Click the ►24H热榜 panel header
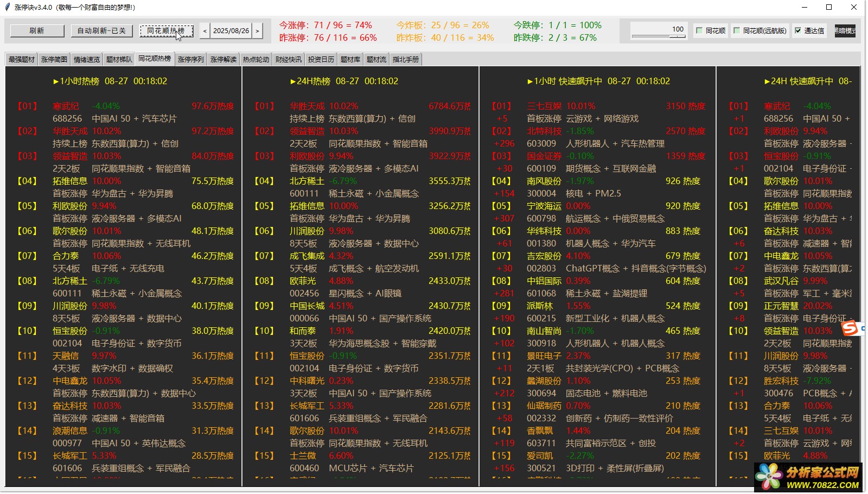 (344, 81)
